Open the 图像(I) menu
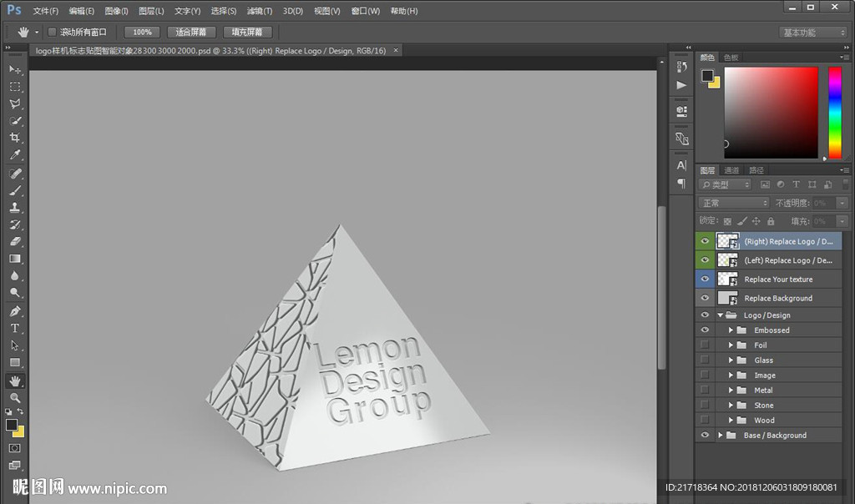This screenshot has height=504, width=855. pos(116,11)
